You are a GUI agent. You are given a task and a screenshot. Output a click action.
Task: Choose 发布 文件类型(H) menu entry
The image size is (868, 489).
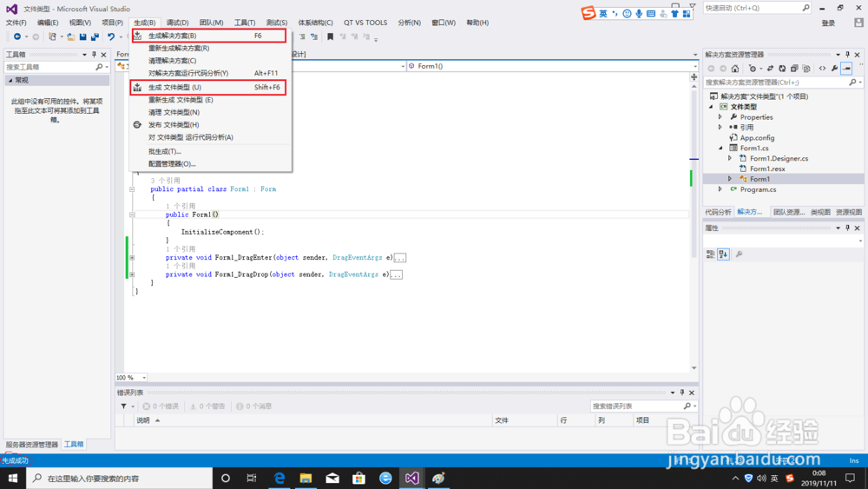[x=210, y=124]
